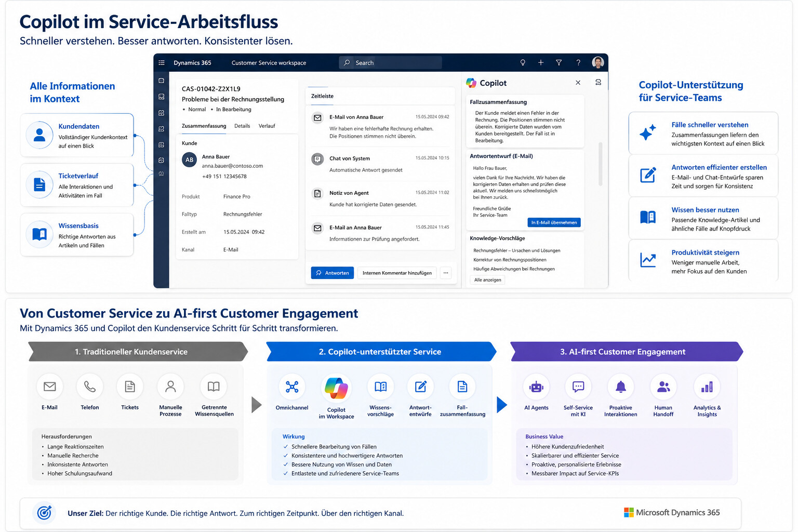Open Korrektur von Rechnungspositionen suggestion
798x532 pixels.
click(x=510, y=260)
